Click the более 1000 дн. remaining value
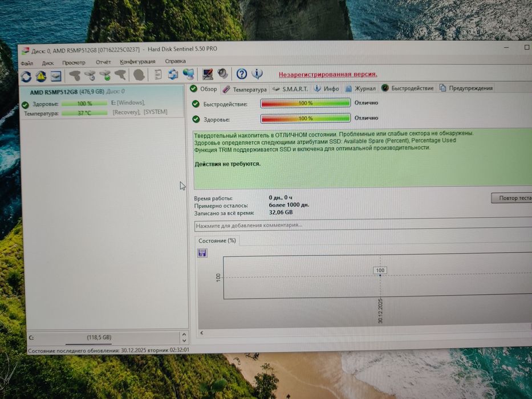Screen dimensions: 532x399 click(289, 205)
